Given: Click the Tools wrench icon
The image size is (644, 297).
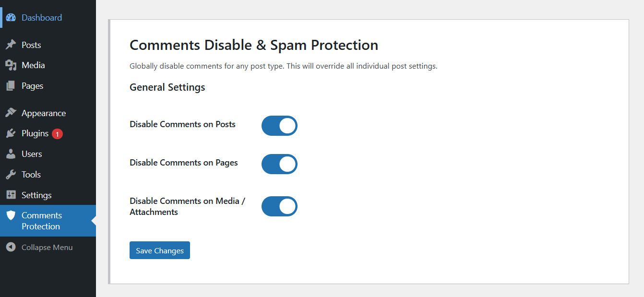Looking at the screenshot, I should [11, 174].
